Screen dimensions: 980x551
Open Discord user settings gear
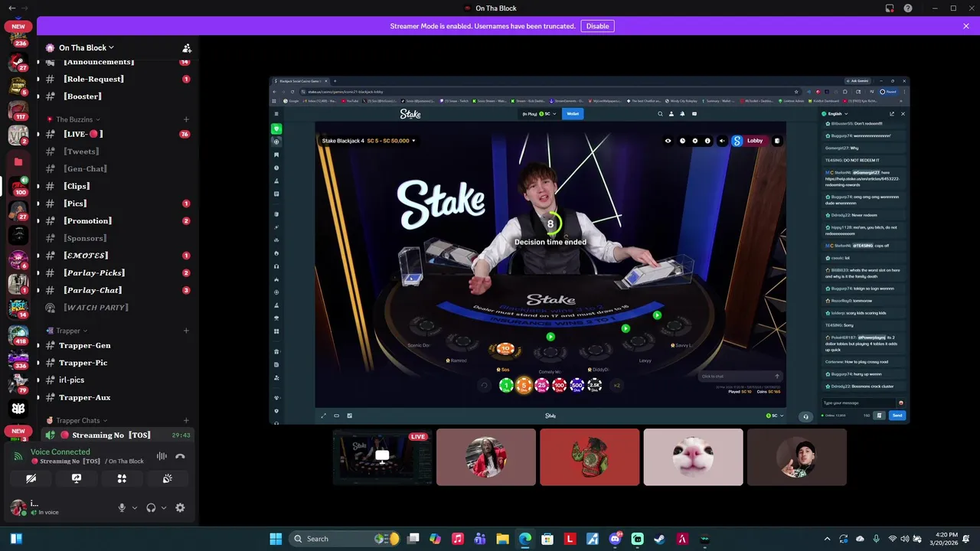[x=180, y=507]
